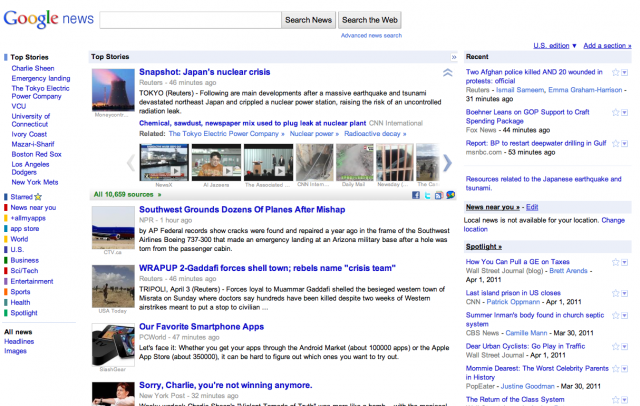Image resolution: width=640 pixels, height=406 pixels.
Task: Star the Summer Inman's body story
Action: tap(616, 315)
